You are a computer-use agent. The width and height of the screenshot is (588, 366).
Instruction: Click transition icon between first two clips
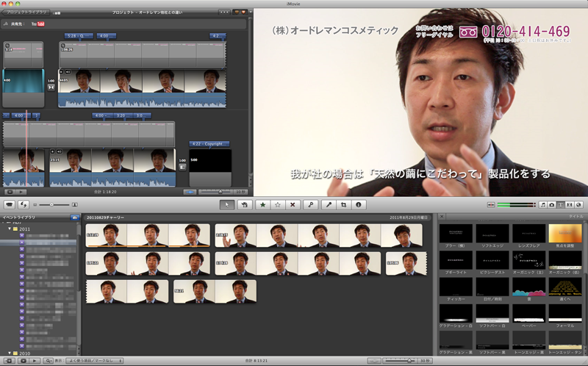(x=51, y=87)
